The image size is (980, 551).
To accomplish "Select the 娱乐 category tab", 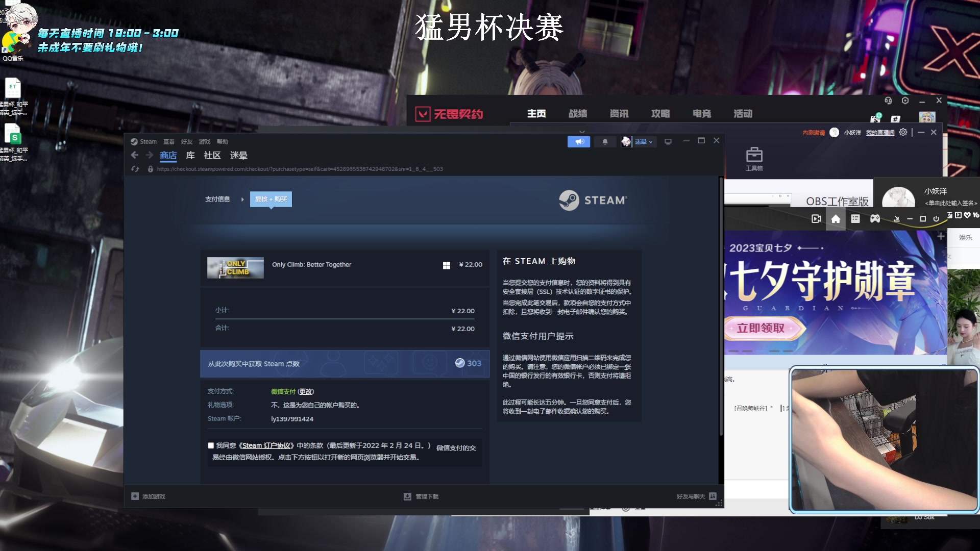I will pyautogui.click(x=965, y=237).
